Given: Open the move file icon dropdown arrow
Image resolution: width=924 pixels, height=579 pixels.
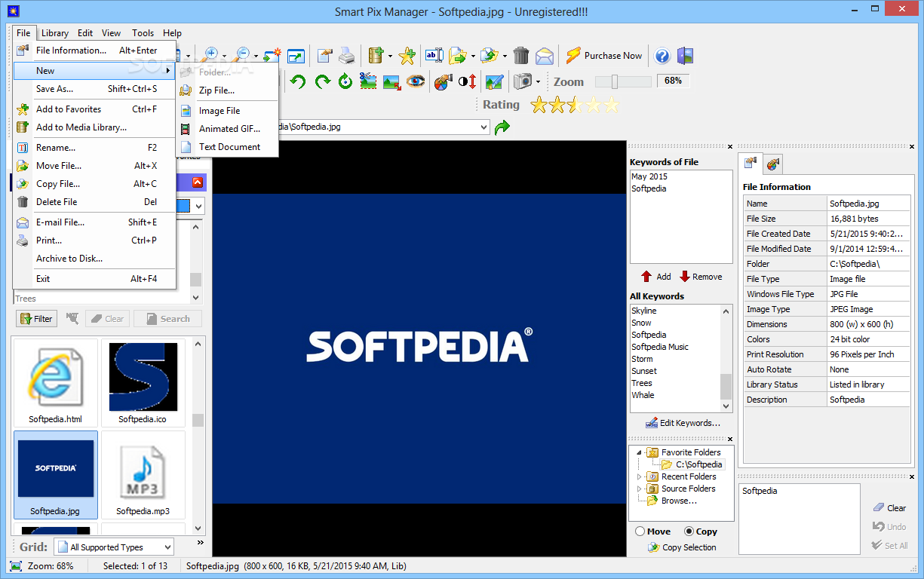Looking at the screenshot, I should point(472,56).
